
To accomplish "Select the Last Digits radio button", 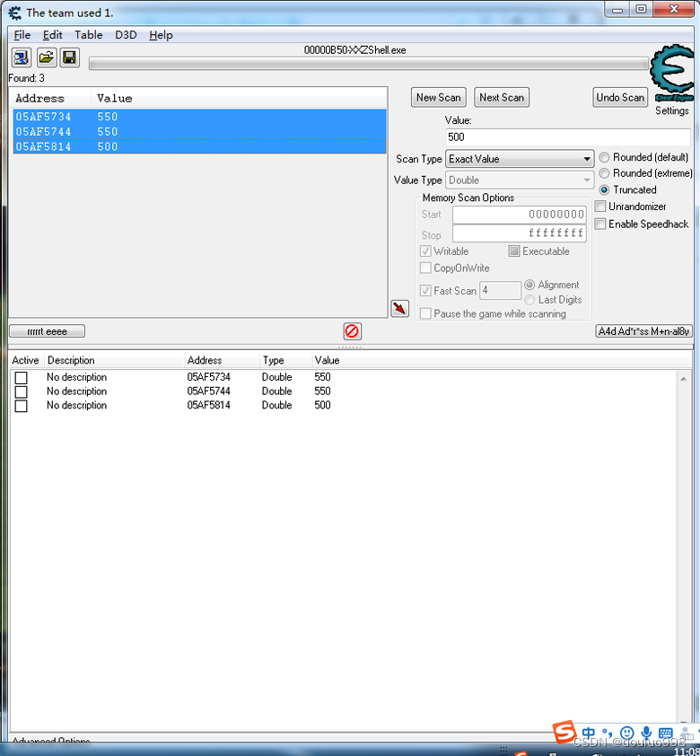I will point(529,299).
